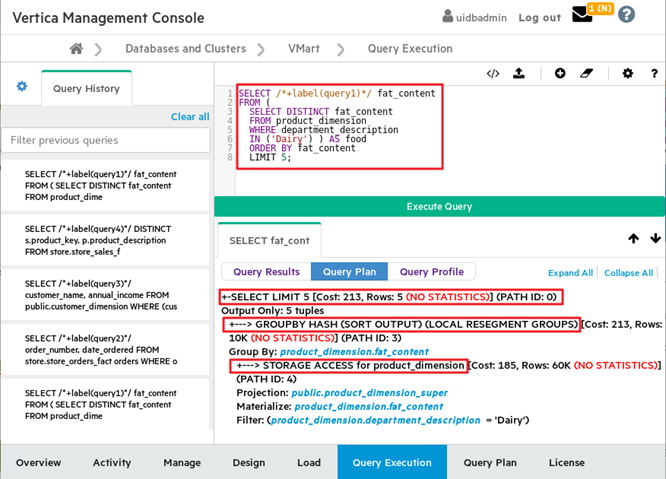Image resolution: width=666 pixels, height=479 pixels.
Task: Open the Group By product_dimension.fat_content link
Action: pyautogui.click(x=354, y=352)
